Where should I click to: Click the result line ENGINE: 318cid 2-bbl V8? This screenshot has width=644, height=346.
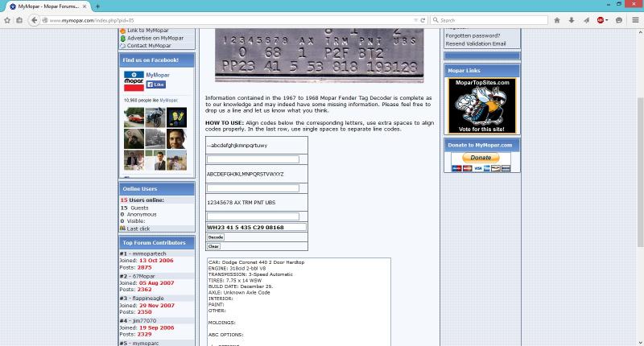pyautogui.click(x=237, y=269)
